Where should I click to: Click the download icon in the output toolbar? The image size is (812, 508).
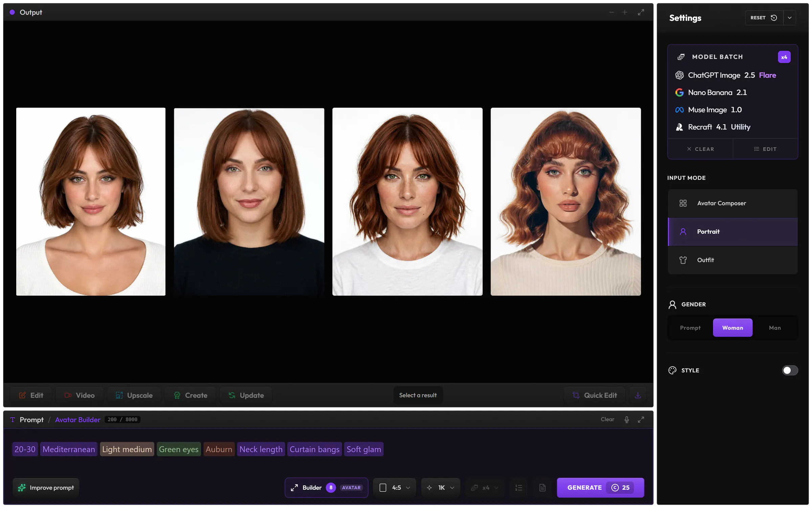pyautogui.click(x=638, y=395)
